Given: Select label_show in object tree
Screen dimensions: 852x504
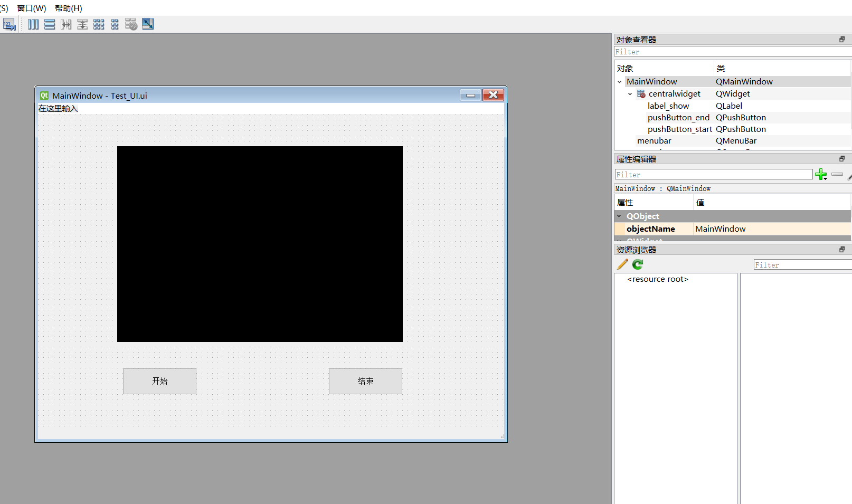Looking at the screenshot, I should pyautogui.click(x=668, y=106).
